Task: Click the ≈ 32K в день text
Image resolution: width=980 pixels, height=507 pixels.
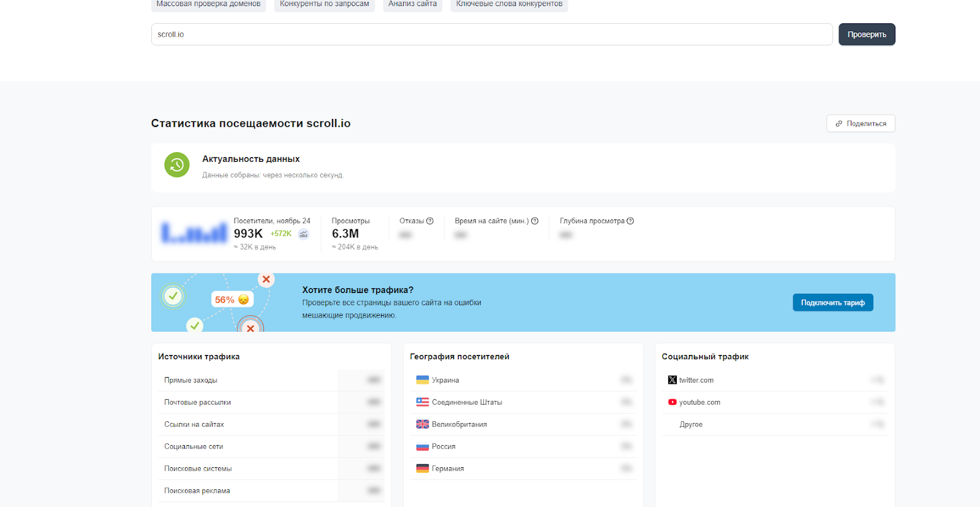Action: [255, 247]
